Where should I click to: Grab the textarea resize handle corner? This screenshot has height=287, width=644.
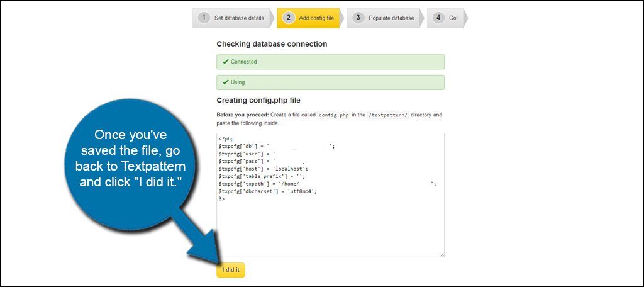442,256
